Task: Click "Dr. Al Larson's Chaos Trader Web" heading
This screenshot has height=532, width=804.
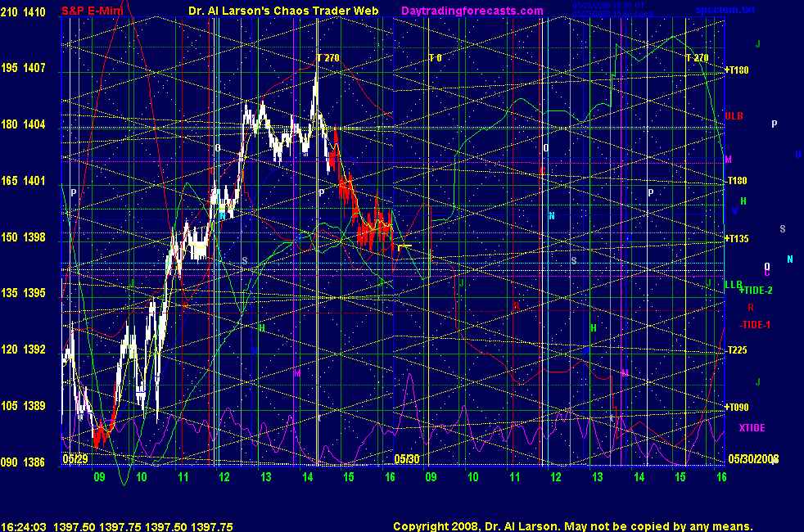Action: point(283,11)
